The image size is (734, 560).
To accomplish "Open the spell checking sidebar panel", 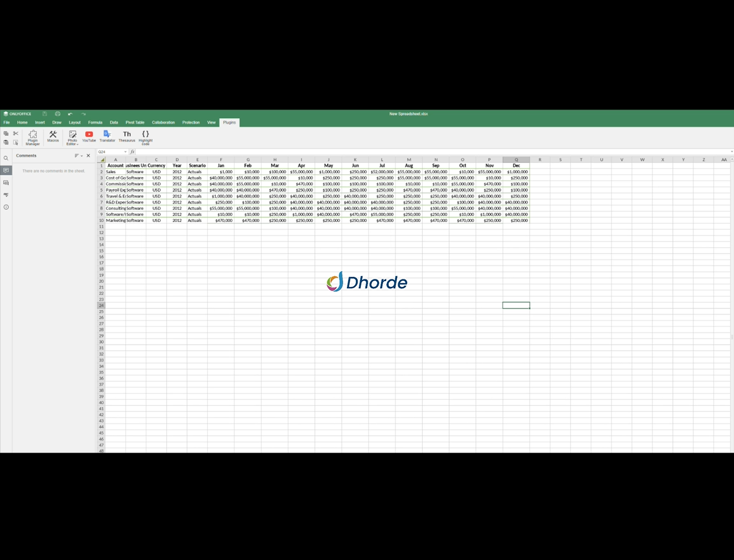I will click(6, 195).
